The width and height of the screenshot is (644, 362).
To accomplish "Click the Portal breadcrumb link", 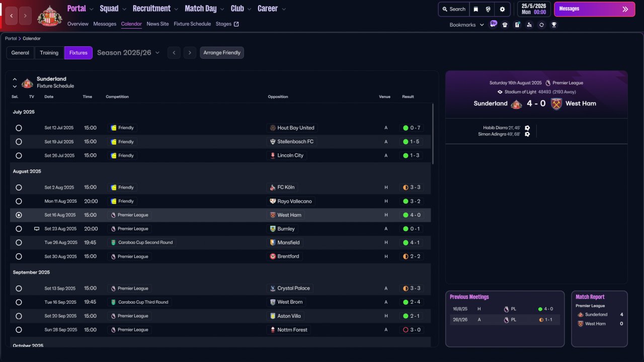I will 11,38.
